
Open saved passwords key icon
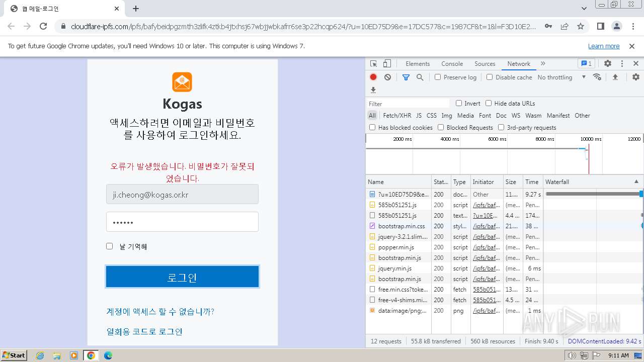coord(548,26)
